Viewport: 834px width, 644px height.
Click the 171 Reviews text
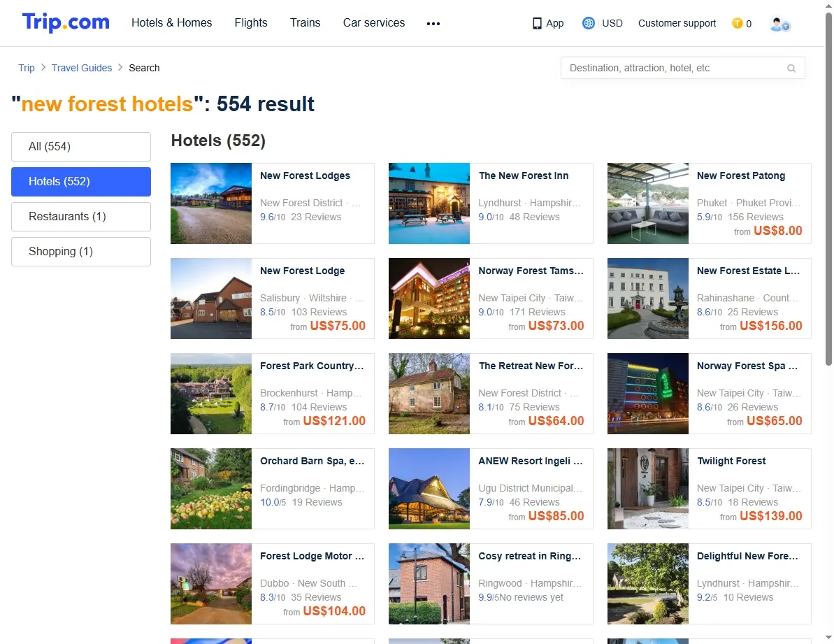537,312
